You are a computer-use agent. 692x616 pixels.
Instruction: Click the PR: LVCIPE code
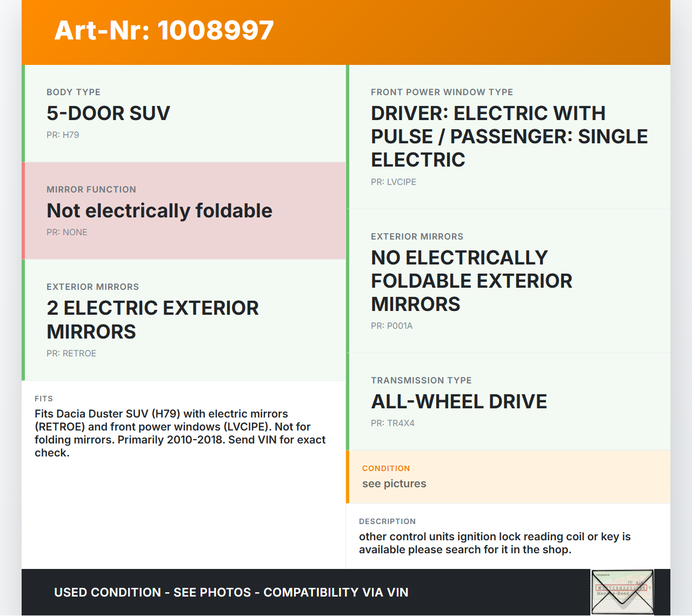(x=393, y=182)
